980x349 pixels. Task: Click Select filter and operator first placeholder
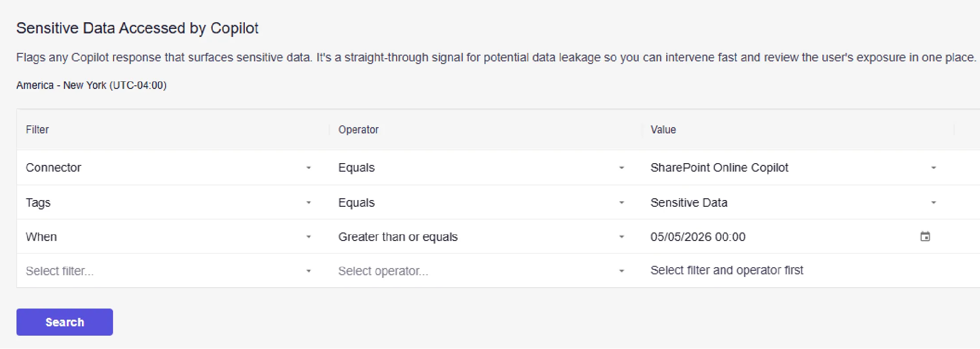tap(727, 270)
